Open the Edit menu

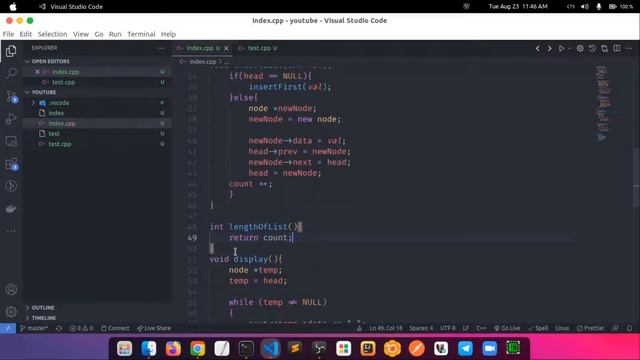[x=25, y=34]
